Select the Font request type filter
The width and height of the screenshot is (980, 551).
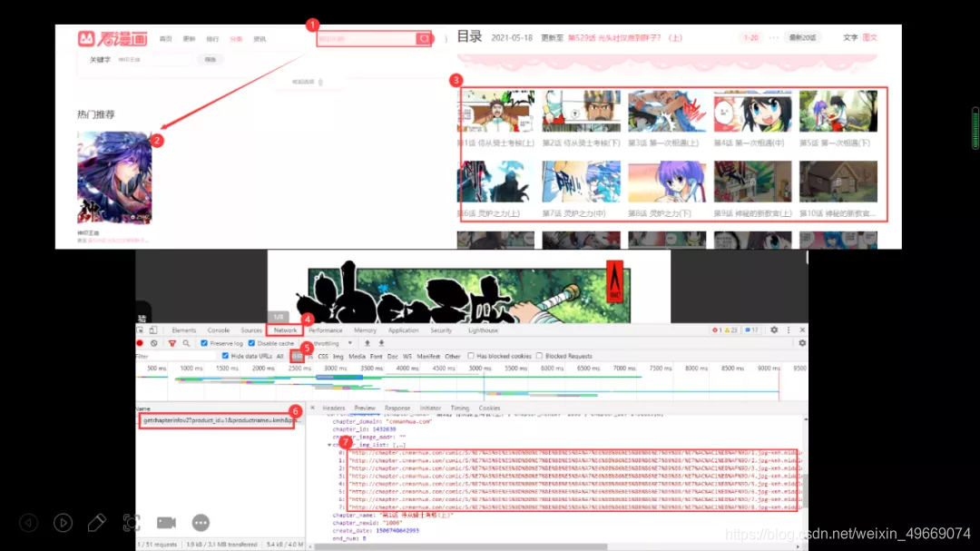(x=377, y=357)
